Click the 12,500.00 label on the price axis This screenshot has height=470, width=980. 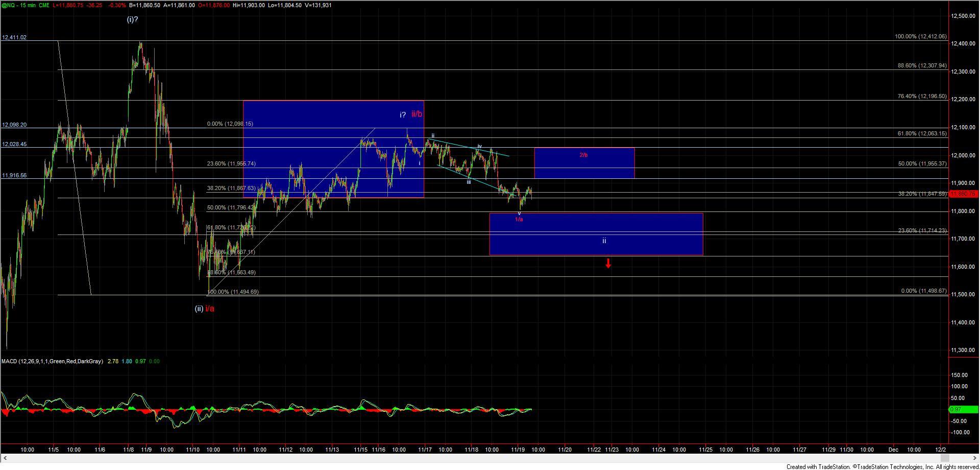point(965,16)
